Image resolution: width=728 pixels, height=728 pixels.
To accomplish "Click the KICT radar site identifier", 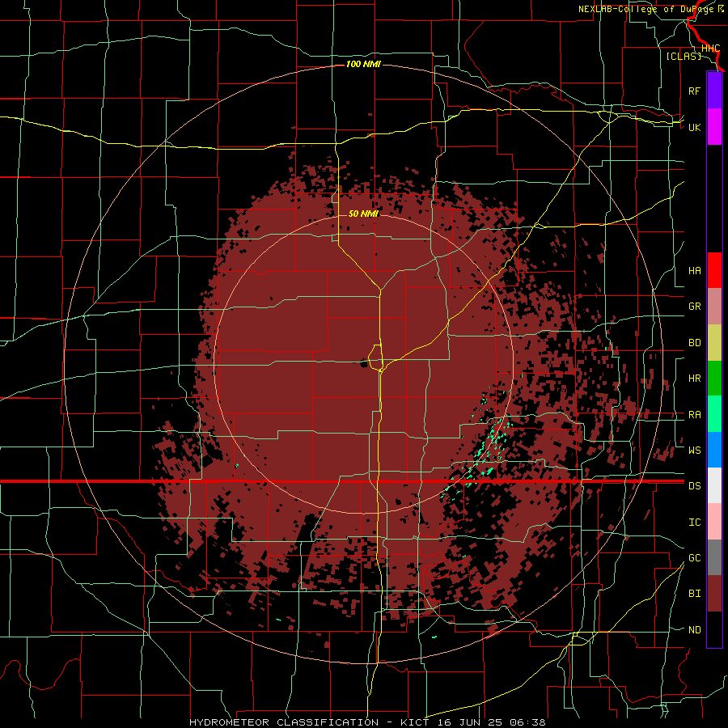I will 417,722.
